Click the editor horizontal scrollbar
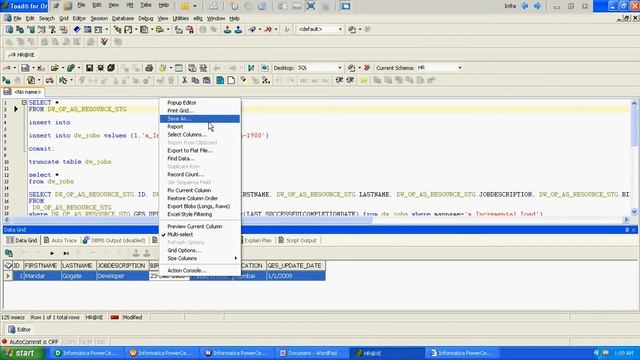The width and height of the screenshot is (640, 360). click(316, 220)
